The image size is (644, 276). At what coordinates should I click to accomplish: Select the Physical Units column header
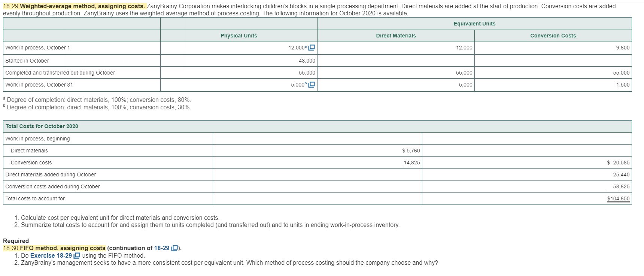click(239, 36)
